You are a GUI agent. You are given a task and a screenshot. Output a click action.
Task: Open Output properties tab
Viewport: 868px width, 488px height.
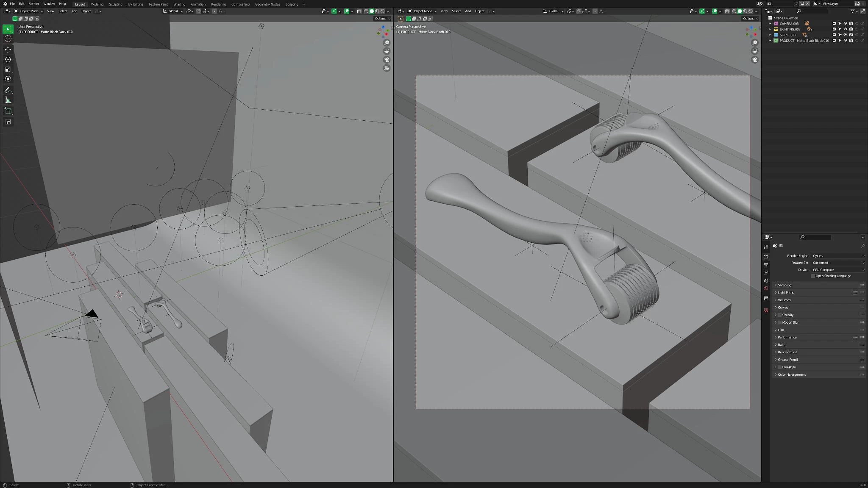pos(766,264)
